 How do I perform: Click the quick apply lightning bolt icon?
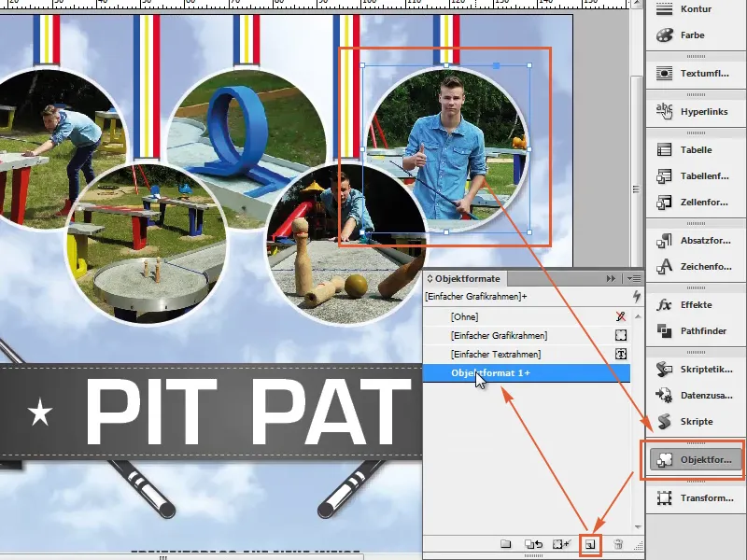[x=637, y=296]
